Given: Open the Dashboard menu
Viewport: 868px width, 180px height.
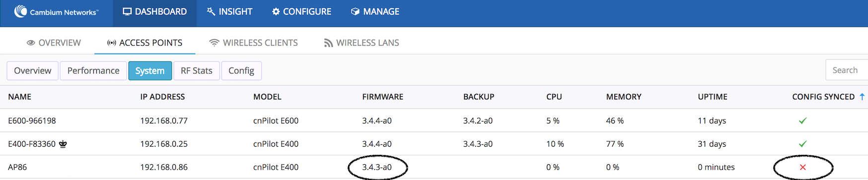Looking at the screenshot, I should coord(155,11).
